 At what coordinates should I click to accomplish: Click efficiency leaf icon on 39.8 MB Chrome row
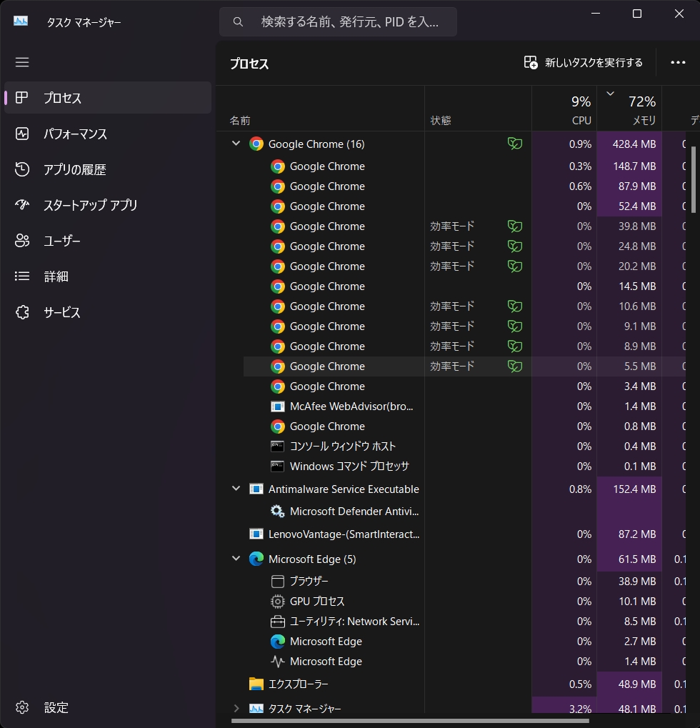(515, 226)
